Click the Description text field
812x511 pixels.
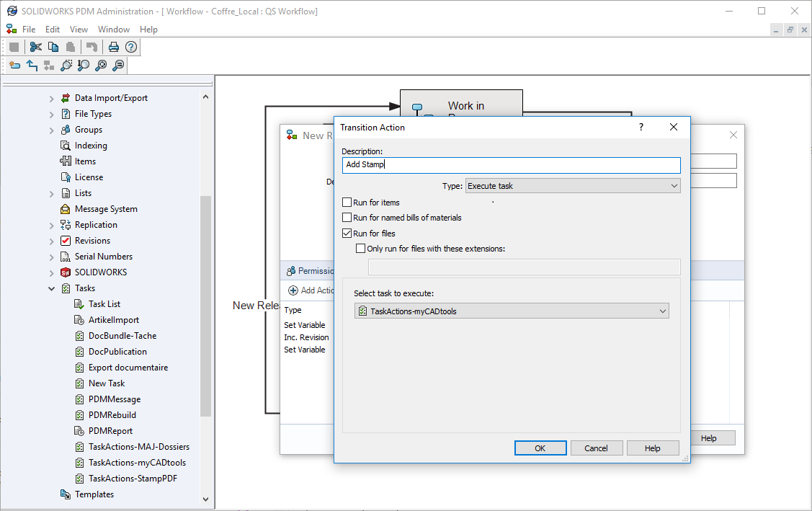tap(511, 165)
